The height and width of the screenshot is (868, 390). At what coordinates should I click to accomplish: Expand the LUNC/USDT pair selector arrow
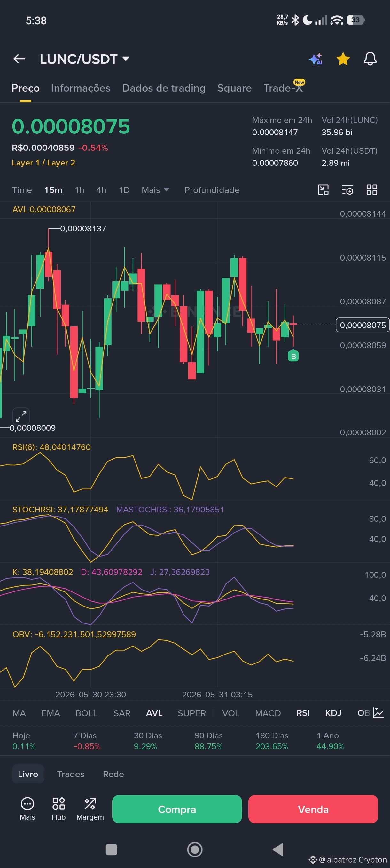click(x=126, y=59)
